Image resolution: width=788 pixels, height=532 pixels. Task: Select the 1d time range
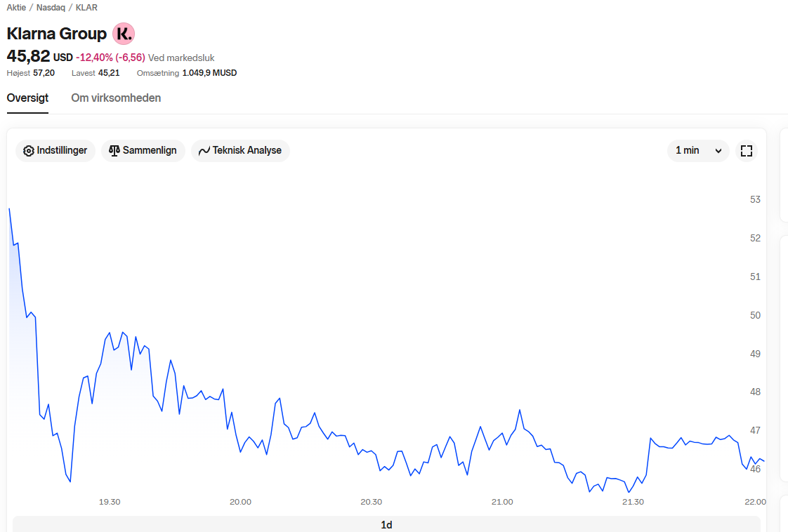(386, 524)
